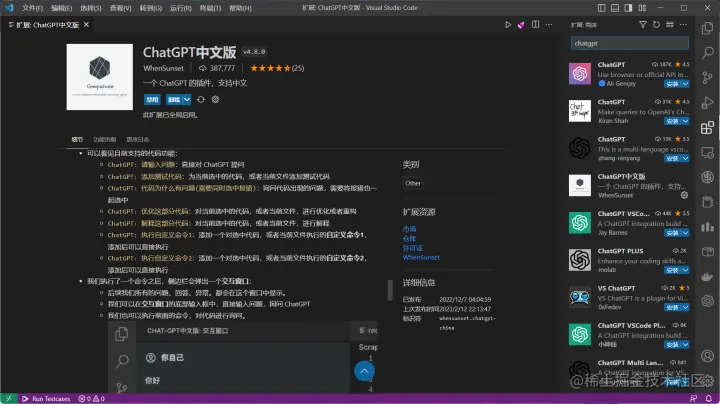Open uninstall button dropdown arrow

pos(186,99)
